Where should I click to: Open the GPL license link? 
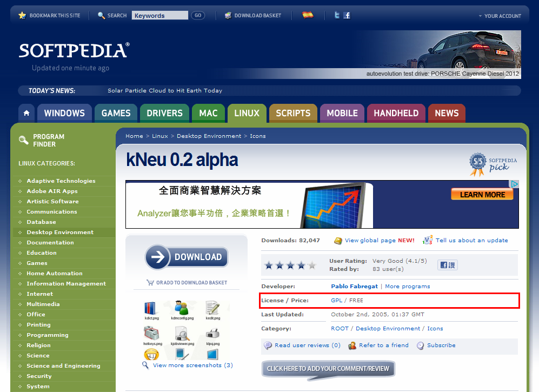click(x=336, y=300)
